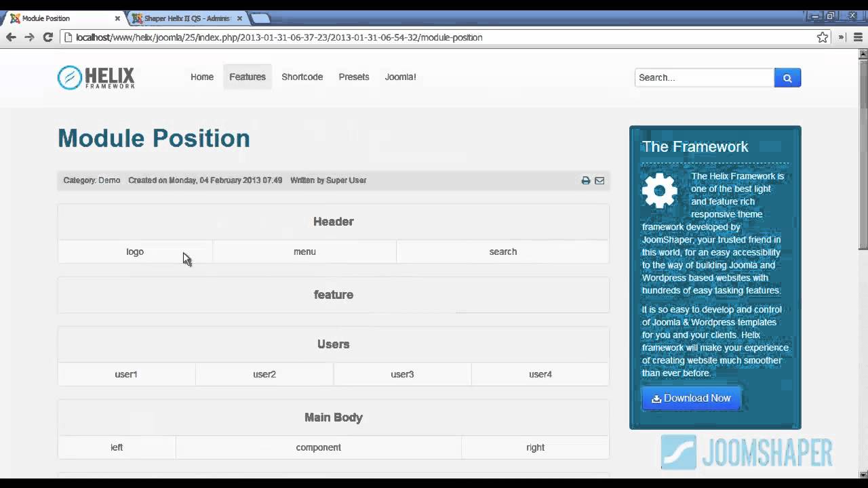Click the 'Users' section label

[x=334, y=344]
